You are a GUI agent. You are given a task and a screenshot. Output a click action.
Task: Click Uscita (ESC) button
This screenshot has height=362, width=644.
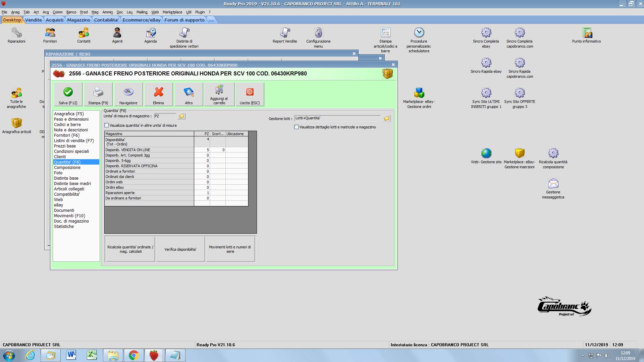click(x=250, y=95)
